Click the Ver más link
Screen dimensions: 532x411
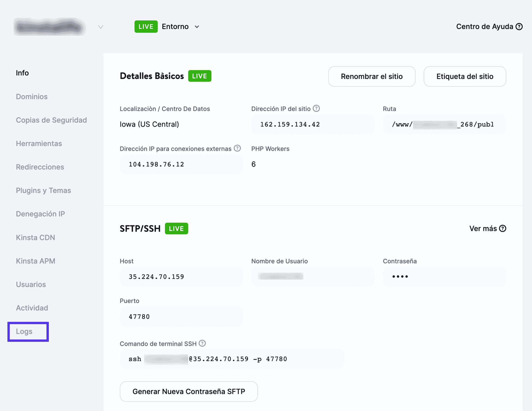pyautogui.click(x=483, y=228)
